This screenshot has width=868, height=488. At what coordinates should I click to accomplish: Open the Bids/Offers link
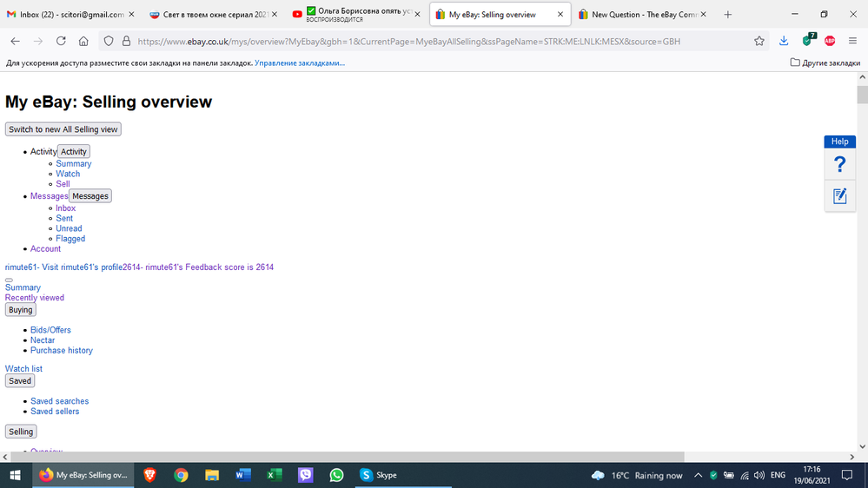point(50,330)
